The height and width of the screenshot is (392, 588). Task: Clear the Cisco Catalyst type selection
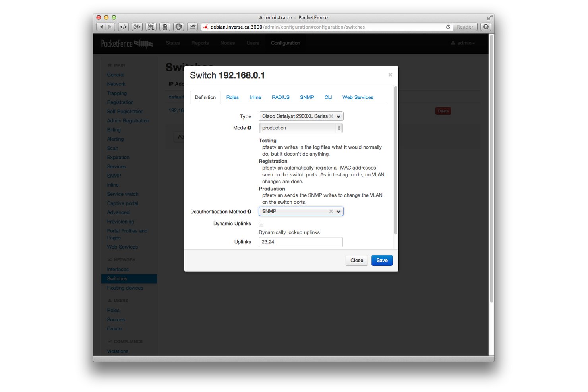click(331, 116)
